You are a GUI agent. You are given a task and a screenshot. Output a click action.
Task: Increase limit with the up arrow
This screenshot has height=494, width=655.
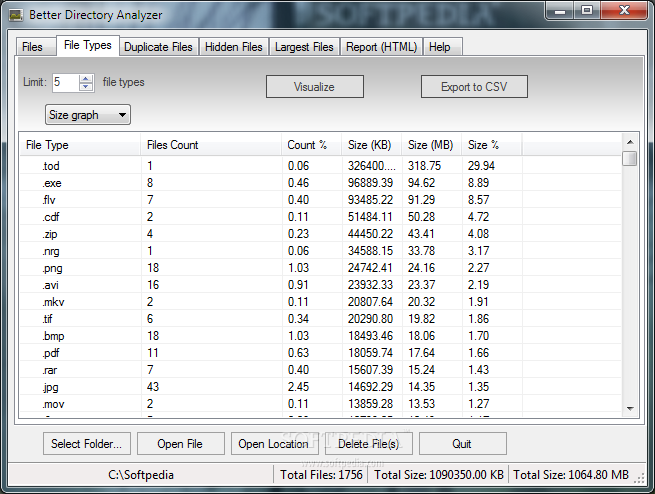pos(86,79)
